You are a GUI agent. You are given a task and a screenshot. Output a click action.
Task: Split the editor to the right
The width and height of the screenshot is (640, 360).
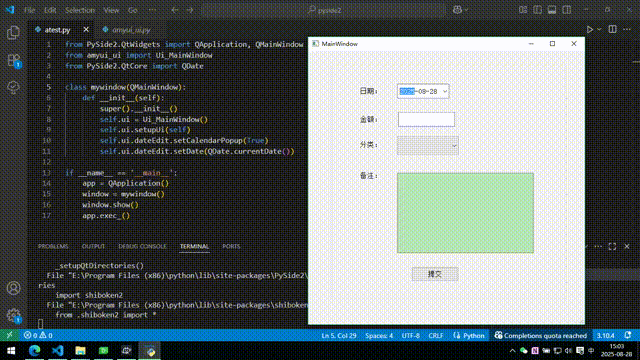pyautogui.click(x=612, y=29)
